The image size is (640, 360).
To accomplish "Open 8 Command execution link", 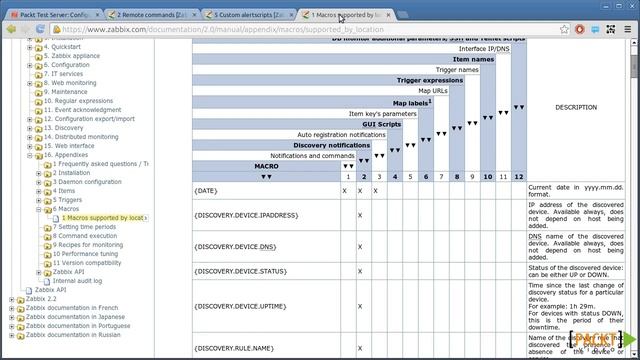I will [85, 236].
